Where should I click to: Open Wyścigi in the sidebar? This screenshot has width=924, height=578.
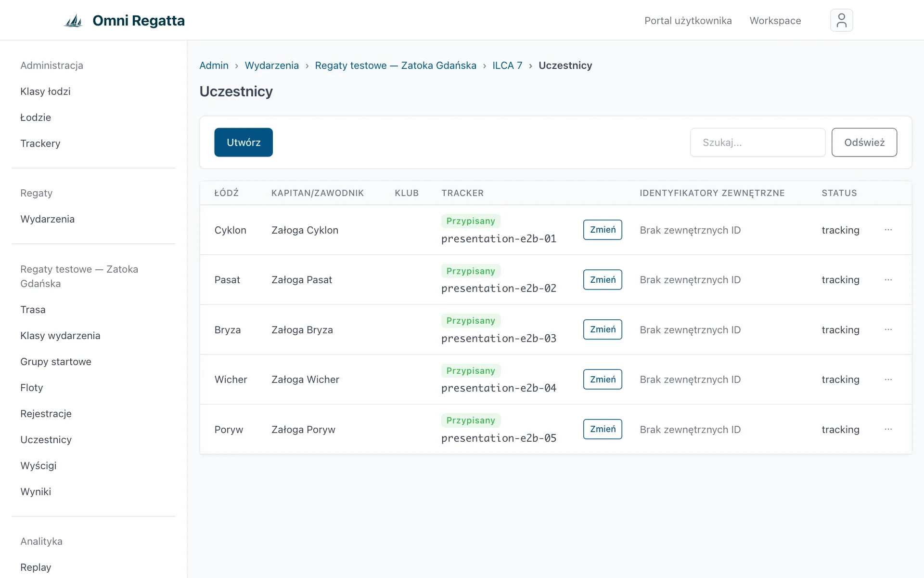[x=38, y=466]
